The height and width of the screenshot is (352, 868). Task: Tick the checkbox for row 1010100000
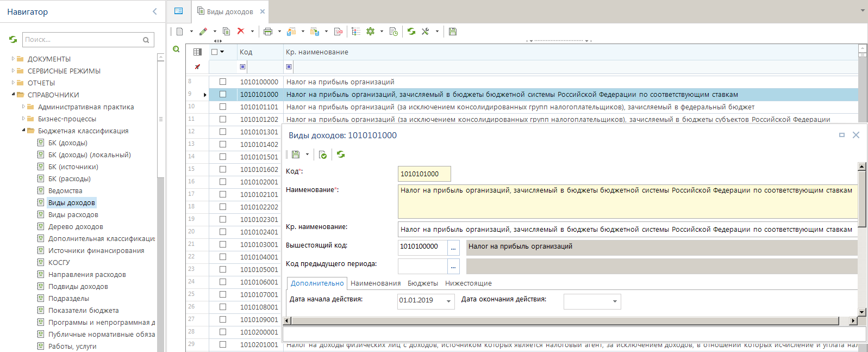point(223,82)
